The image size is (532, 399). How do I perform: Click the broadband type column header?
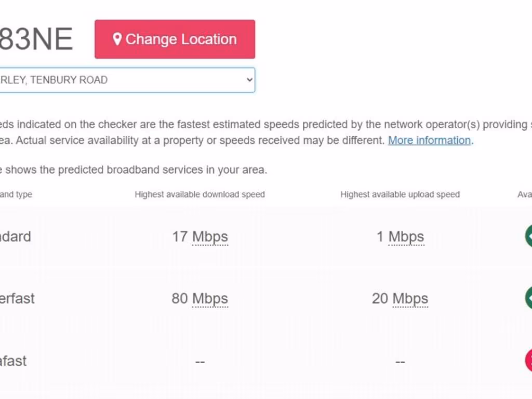[16, 194]
